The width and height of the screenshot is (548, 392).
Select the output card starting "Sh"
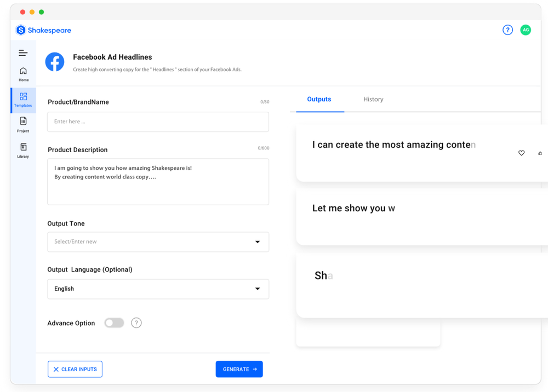point(422,286)
